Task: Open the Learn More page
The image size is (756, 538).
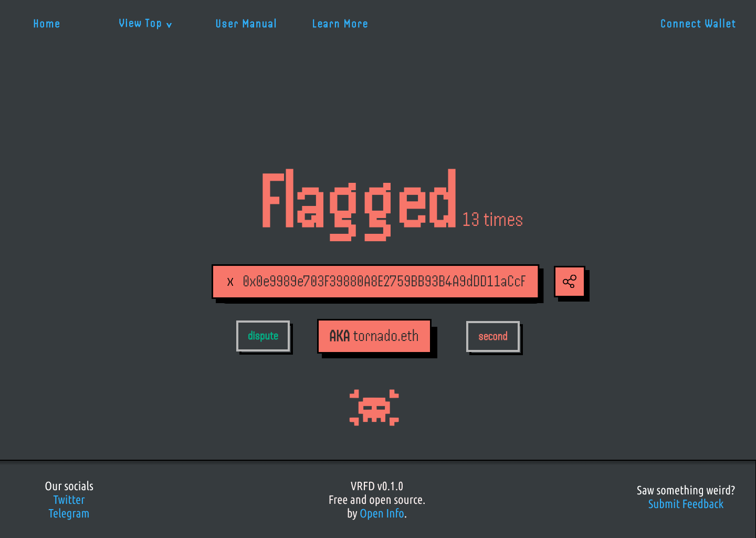Action: click(340, 24)
